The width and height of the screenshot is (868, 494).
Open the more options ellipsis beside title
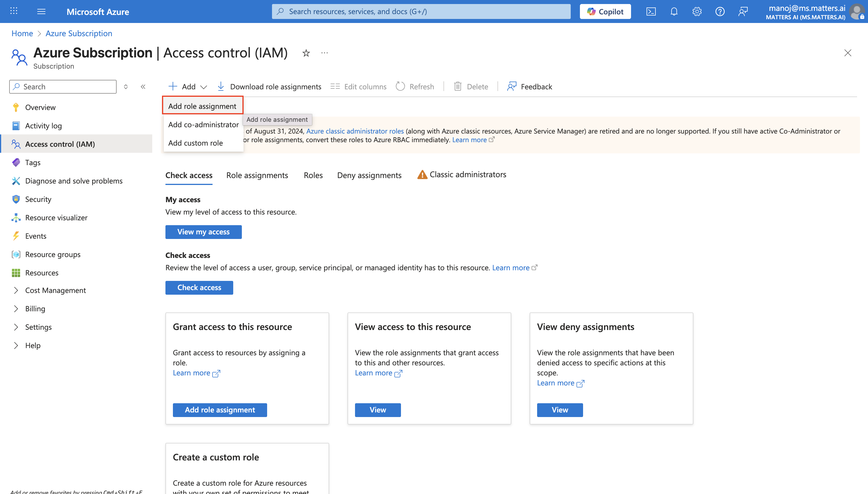[325, 53]
